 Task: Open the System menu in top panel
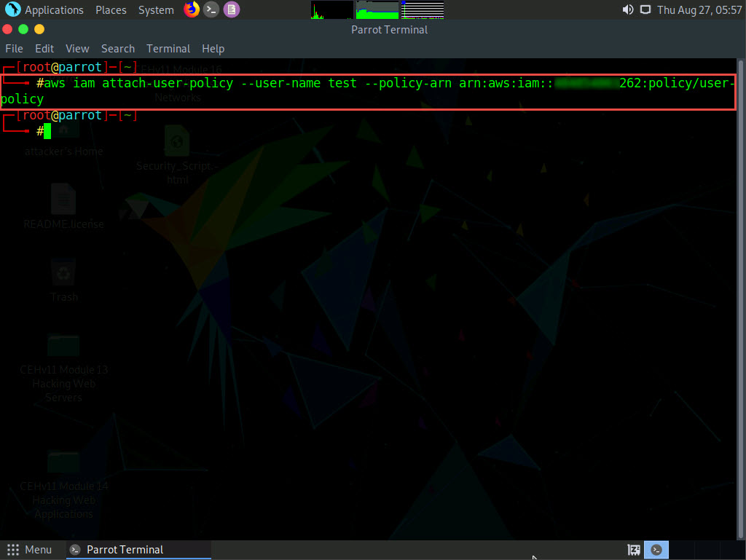(x=156, y=10)
